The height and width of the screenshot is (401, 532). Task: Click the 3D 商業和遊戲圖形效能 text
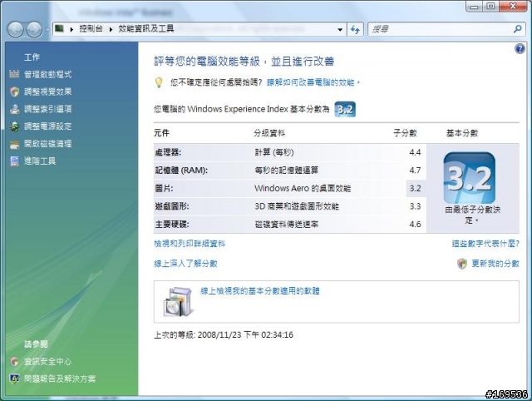point(297,206)
